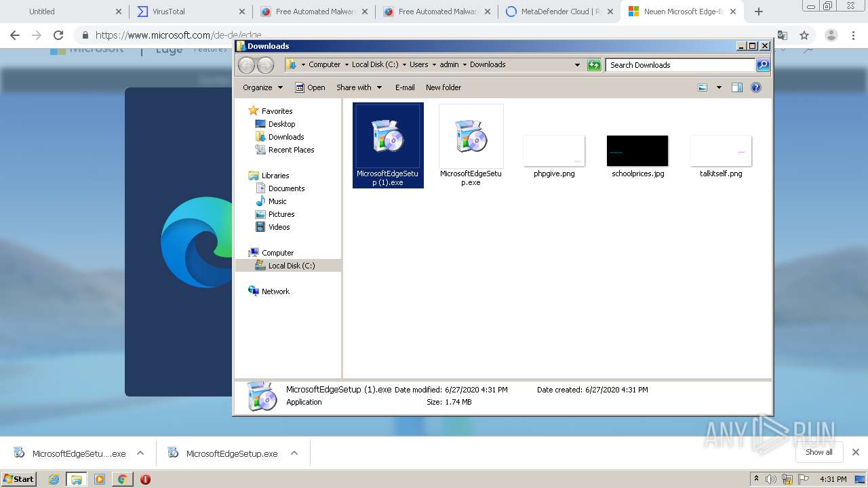
Task: Click media player taskbar icon
Action: pyautogui.click(x=100, y=479)
